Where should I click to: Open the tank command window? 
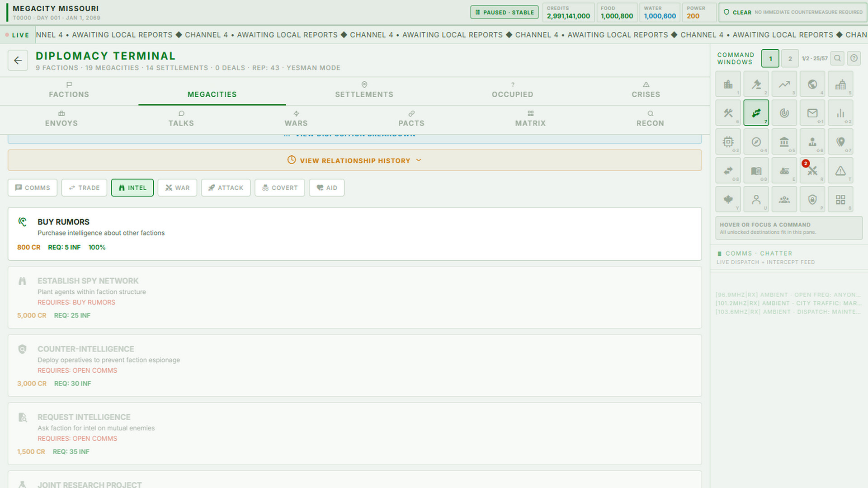tap(784, 171)
